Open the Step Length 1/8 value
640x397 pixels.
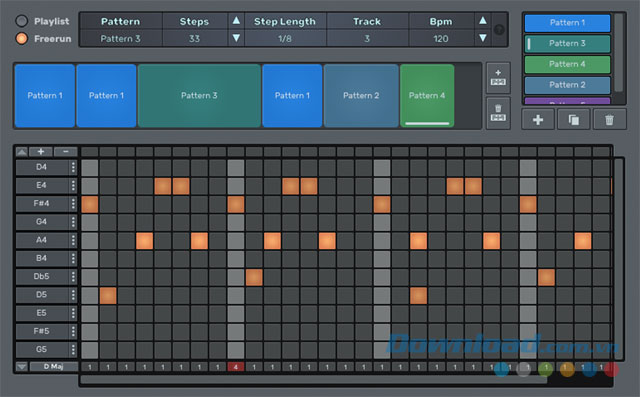click(x=285, y=38)
